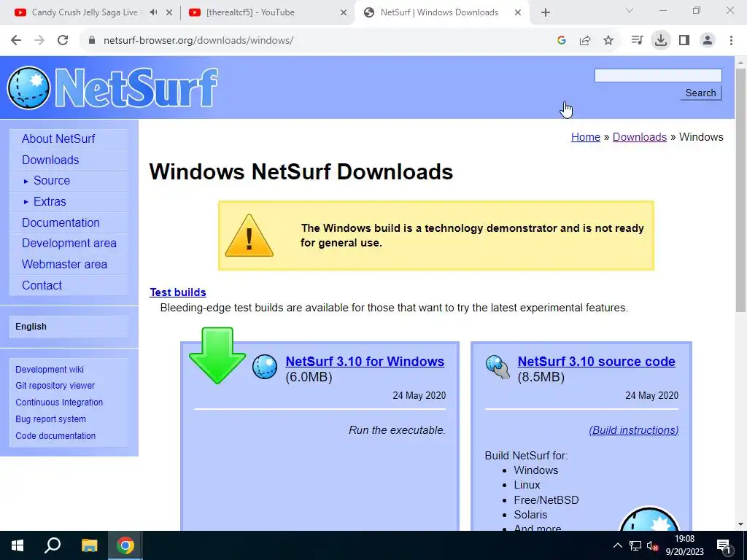Viewport: 747px width, 560px height.
Task: Open the media controls toolbar icon
Action: 637,41
